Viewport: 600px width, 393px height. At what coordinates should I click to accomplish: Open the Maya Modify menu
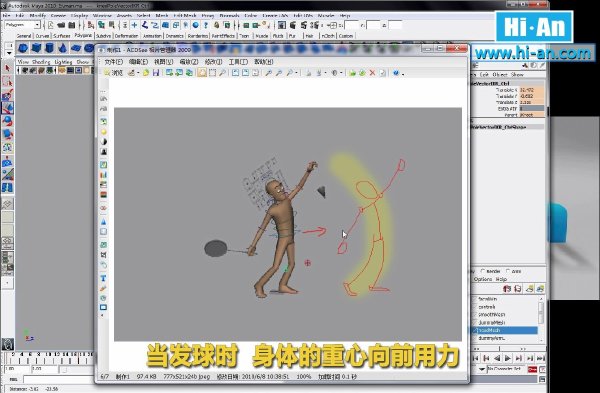(x=38, y=16)
